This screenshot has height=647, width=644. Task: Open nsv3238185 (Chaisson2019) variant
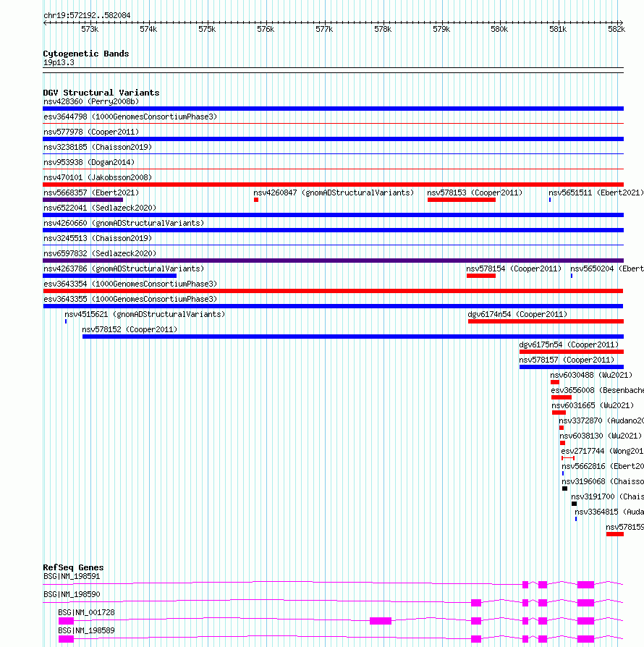tap(98, 148)
